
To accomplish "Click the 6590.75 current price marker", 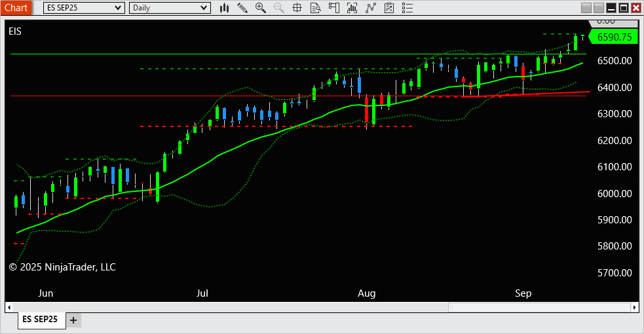I will [x=613, y=37].
